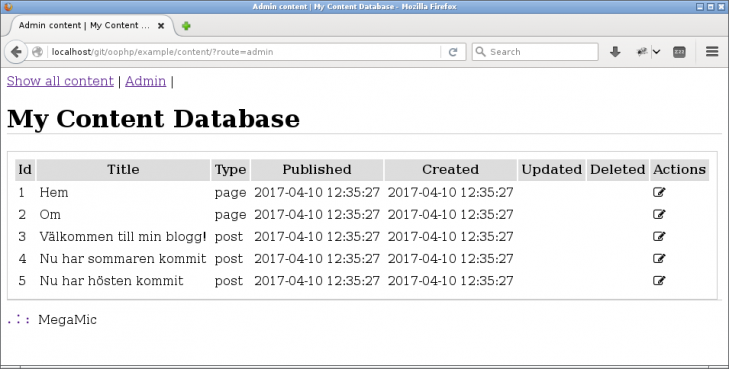Click the Firefox logo in the title bar
This screenshot has width=729, height=369.
click(8, 7)
